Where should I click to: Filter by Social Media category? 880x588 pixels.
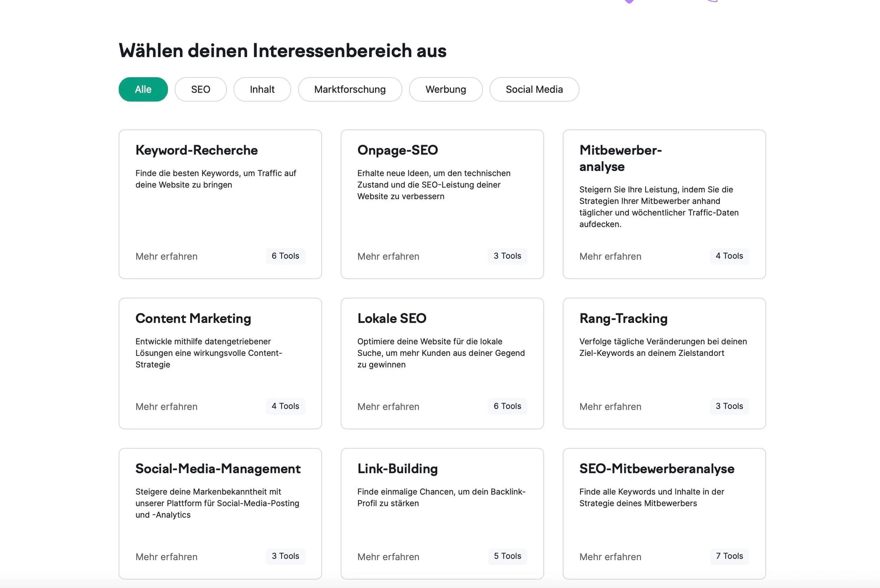click(x=534, y=89)
